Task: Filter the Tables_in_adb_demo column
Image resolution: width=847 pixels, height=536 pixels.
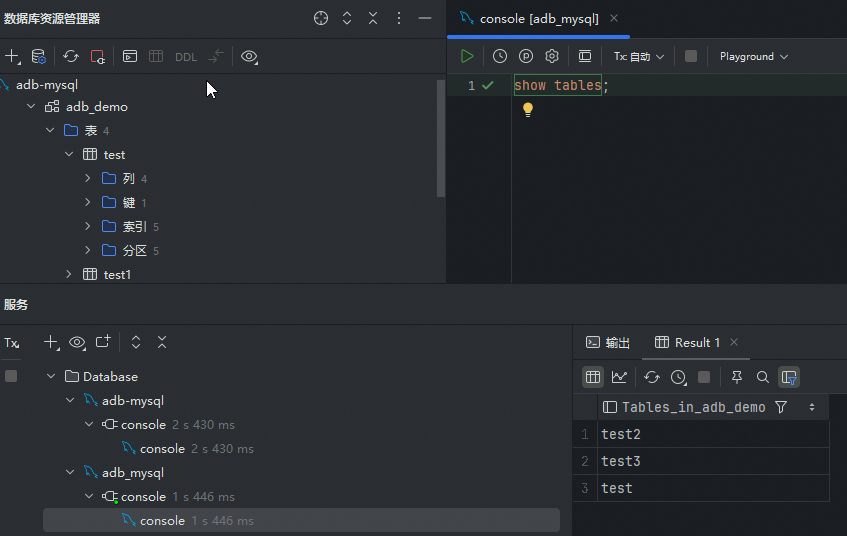Action: click(781, 407)
